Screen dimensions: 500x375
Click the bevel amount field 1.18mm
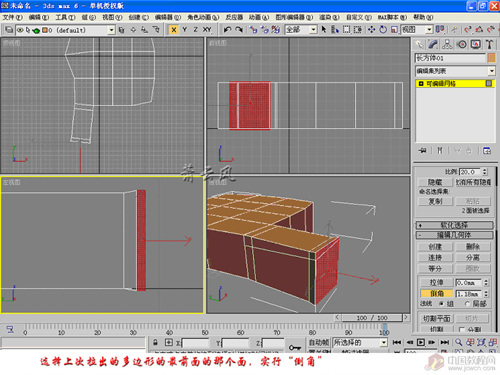(x=468, y=294)
